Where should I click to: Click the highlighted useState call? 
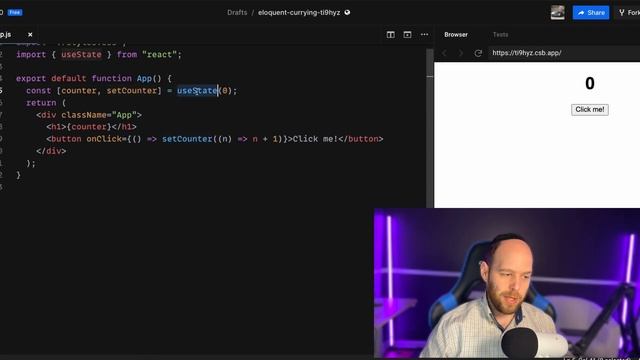198,91
